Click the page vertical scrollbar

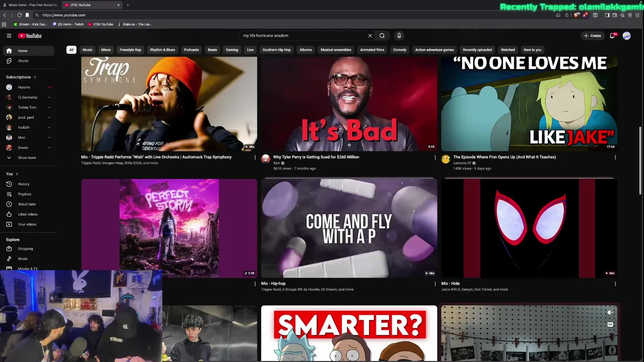(640, 161)
